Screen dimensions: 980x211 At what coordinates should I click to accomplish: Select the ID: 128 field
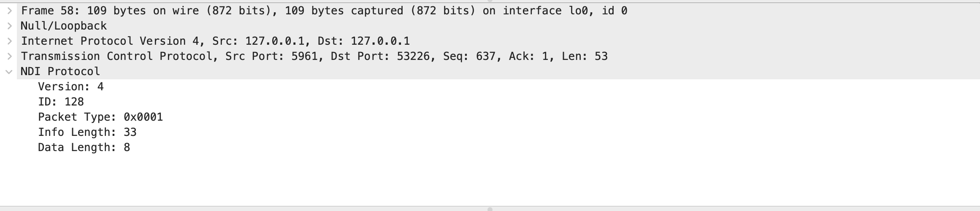pyautogui.click(x=61, y=102)
